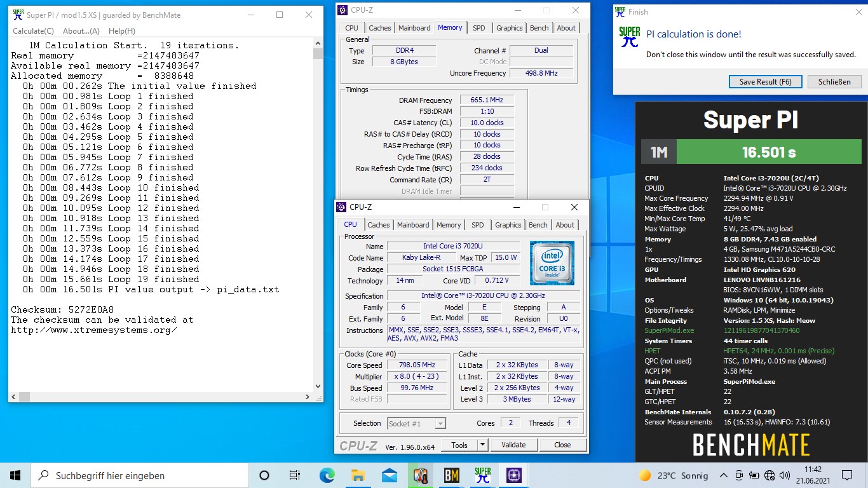Switch to Memory tab in front CPU-Z
This screenshot has height=488, width=868.
click(449, 225)
